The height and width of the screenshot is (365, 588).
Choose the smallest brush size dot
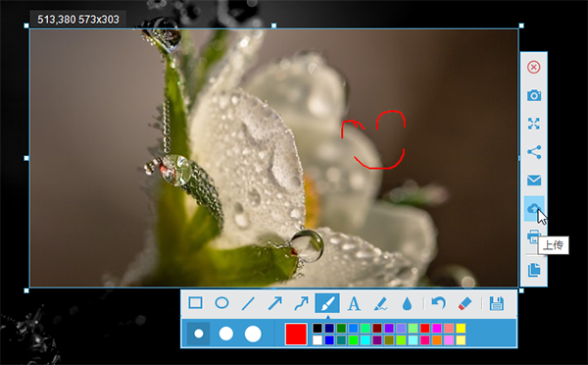(x=199, y=334)
